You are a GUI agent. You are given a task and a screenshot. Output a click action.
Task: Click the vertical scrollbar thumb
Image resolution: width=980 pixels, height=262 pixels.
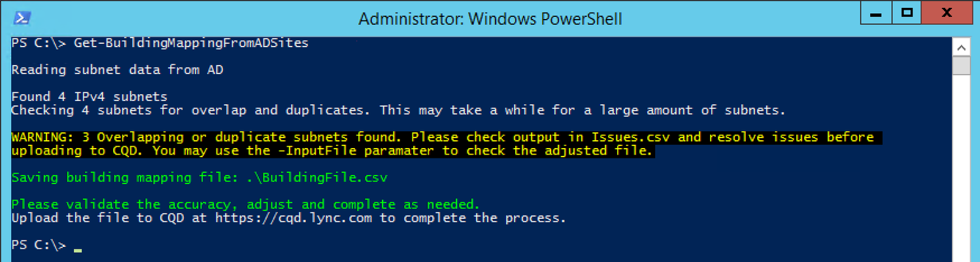point(961,66)
